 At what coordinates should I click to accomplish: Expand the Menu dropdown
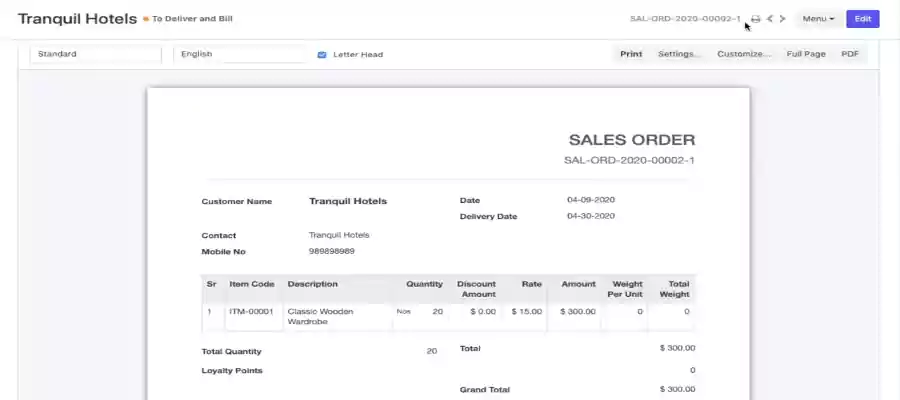pyautogui.click(x=818, y=19)
